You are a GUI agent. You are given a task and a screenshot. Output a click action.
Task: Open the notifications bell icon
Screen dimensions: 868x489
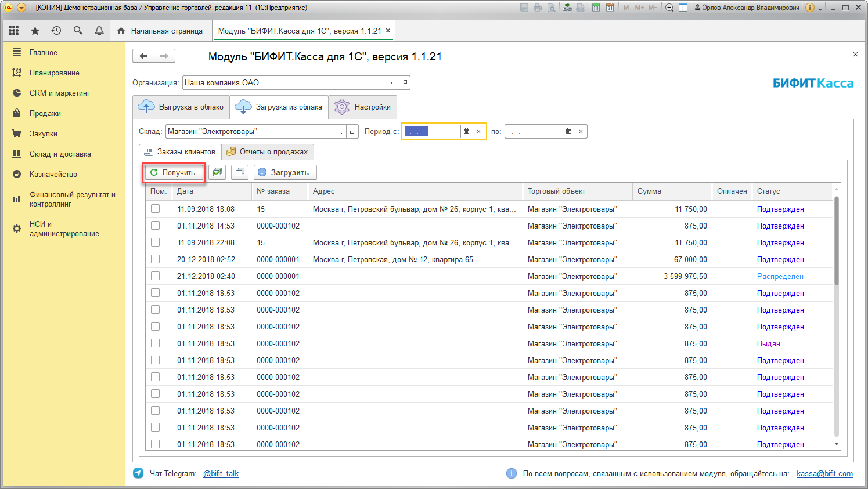coord(99,31)
